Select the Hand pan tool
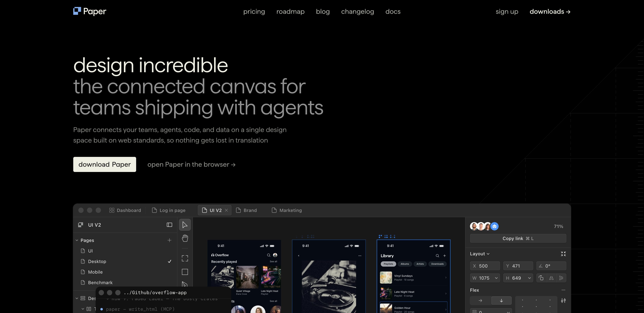644x313 pixels. [185, 238]
